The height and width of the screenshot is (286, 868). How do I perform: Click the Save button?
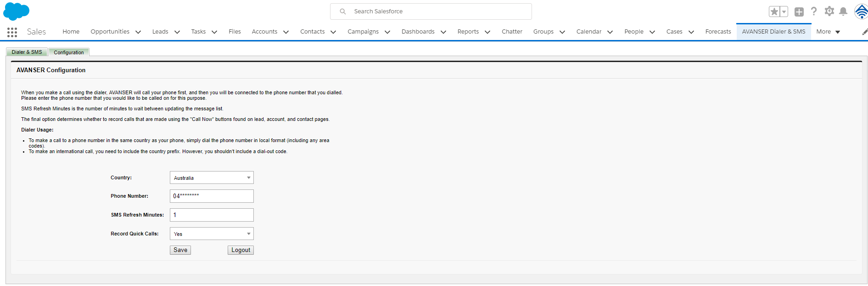click(180, 250)
